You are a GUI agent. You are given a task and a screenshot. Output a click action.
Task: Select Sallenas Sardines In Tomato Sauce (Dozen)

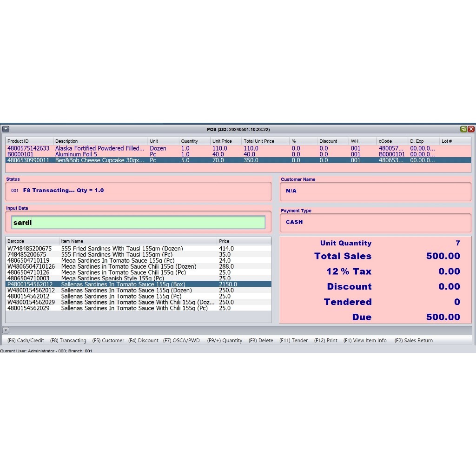tap(139, 290)
